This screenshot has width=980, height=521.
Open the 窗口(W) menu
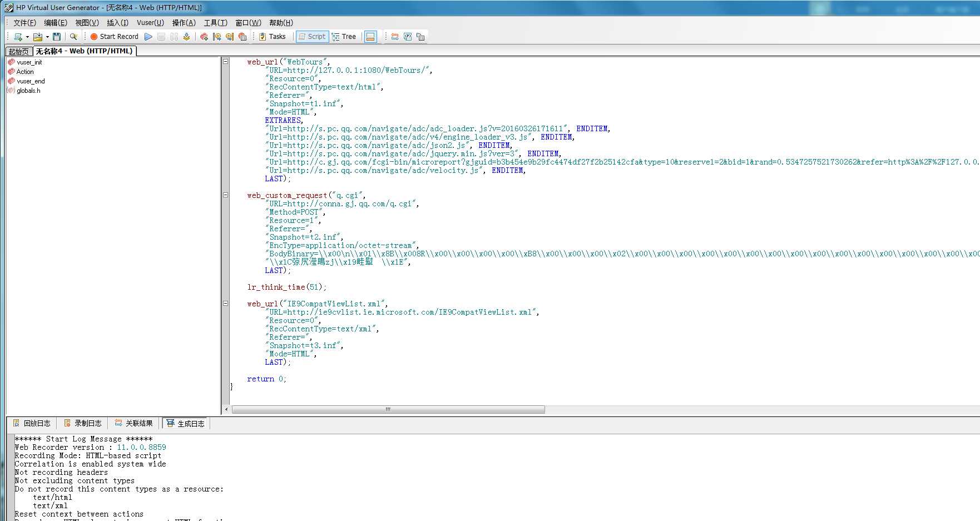click(x=248, y=23)
